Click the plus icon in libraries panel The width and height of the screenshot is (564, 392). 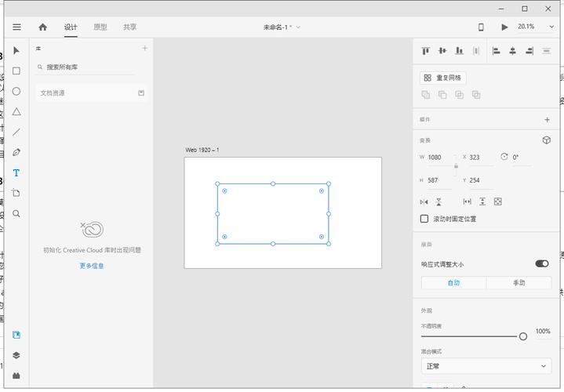click(x=144, y=48)
